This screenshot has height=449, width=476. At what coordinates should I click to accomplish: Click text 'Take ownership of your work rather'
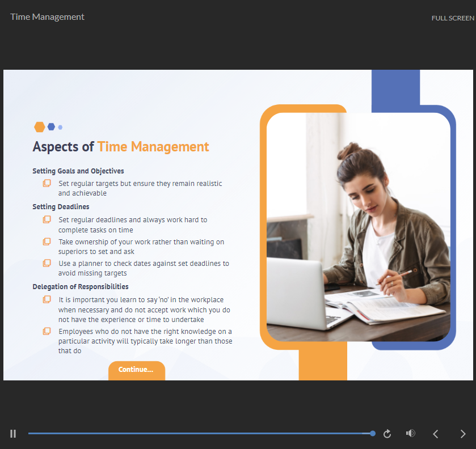pyautogui.click(x=115, y=242)
